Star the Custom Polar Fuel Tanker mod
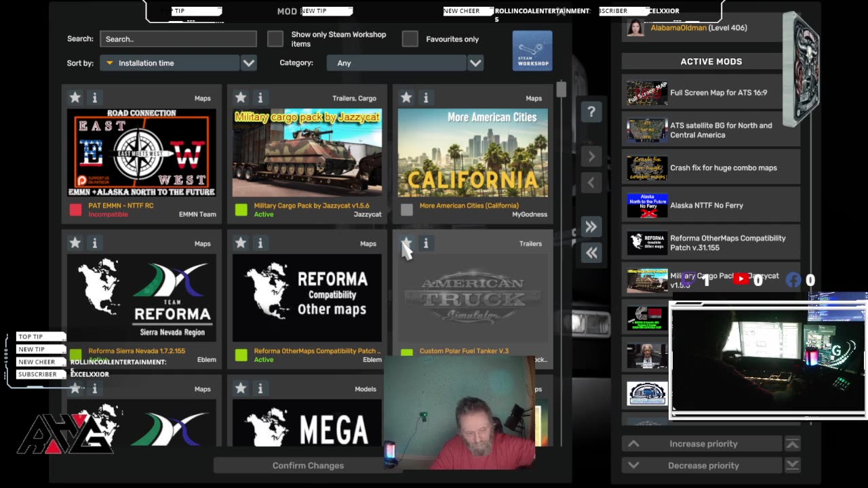 tap(406, 243)
